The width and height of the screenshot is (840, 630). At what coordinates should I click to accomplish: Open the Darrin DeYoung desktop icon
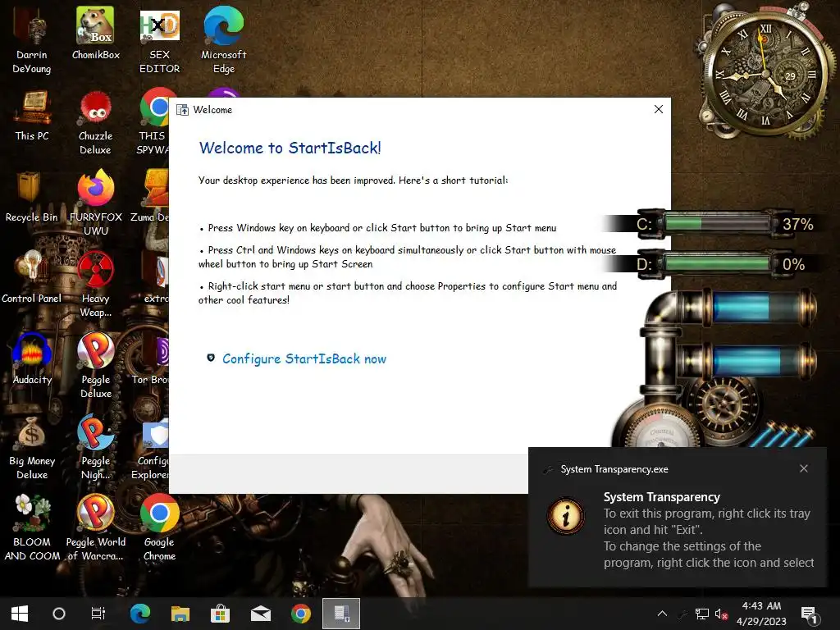pos(32,41)
